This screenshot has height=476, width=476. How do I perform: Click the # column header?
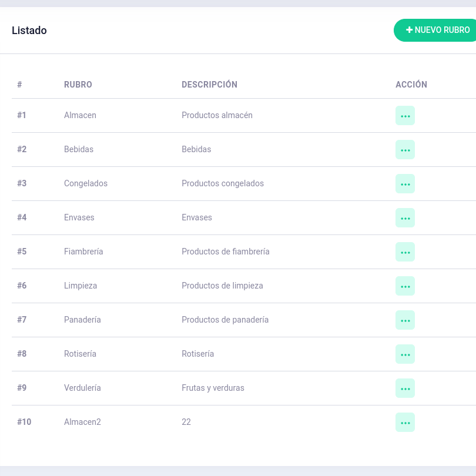[19, 85]
